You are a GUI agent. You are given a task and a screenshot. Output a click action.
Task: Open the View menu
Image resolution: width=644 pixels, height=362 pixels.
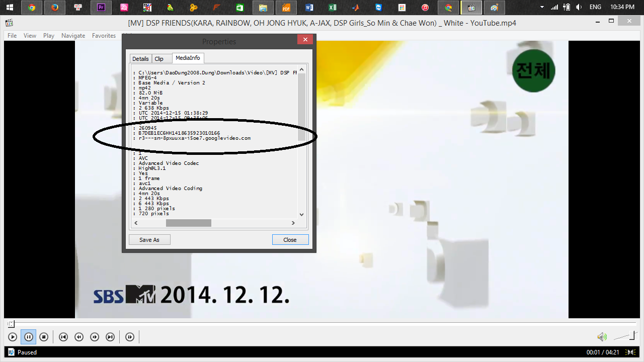coord(30,36)
